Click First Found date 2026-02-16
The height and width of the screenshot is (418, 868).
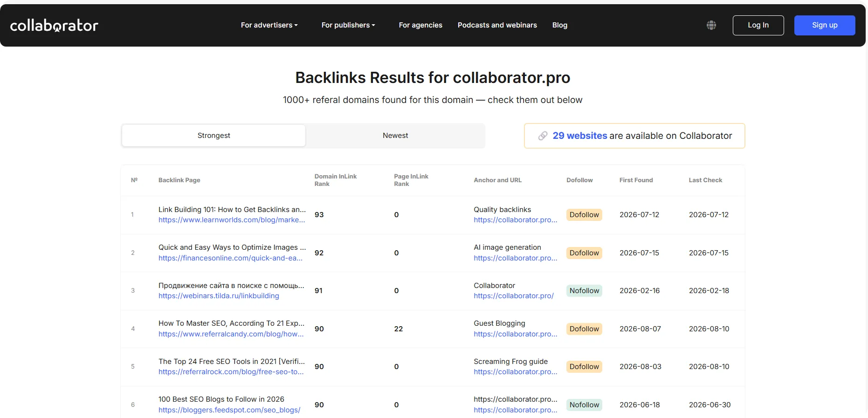pos(640,291)
